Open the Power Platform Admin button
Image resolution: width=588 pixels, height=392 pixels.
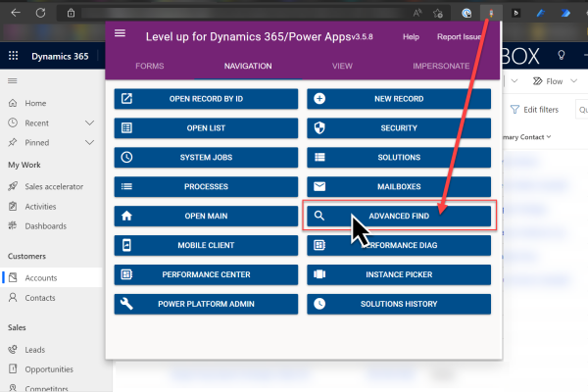pos(206,304)
